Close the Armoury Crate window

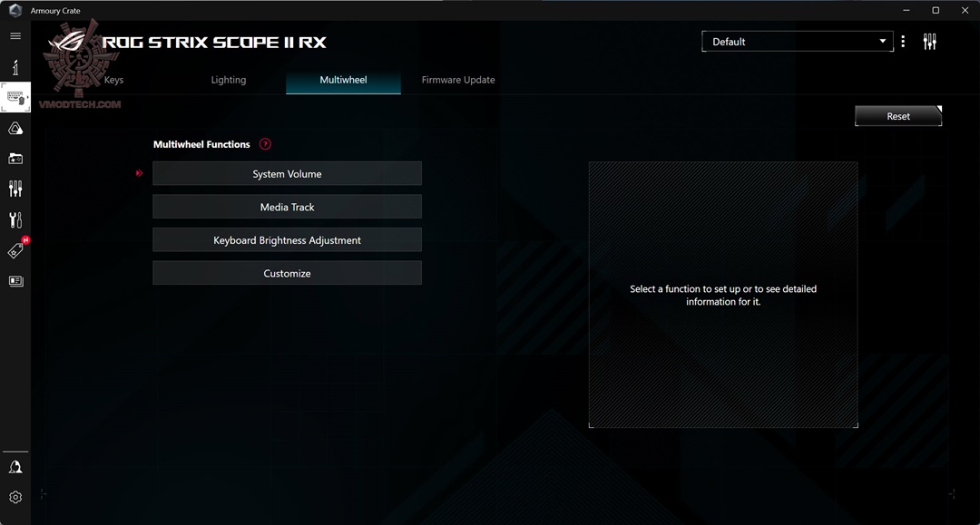click(x=965, y=10)
